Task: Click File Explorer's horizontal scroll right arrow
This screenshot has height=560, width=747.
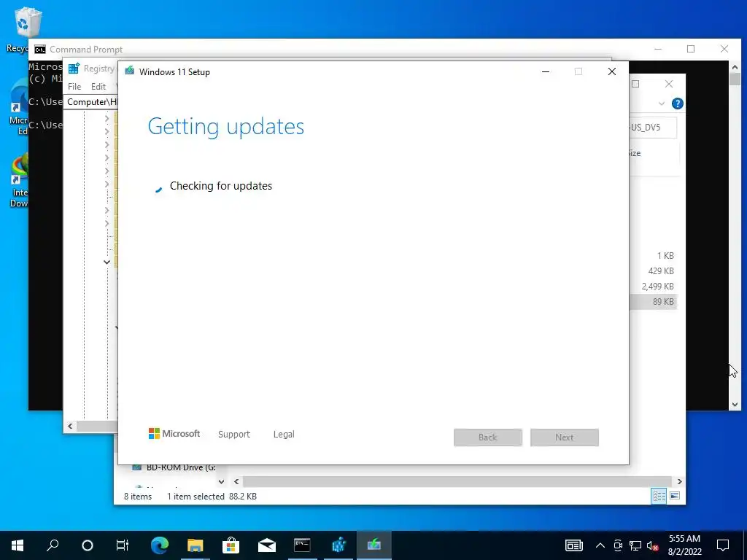Action: [679, 481]
